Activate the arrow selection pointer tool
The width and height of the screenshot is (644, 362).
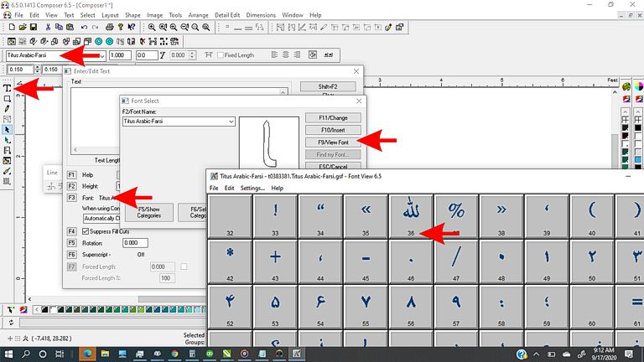(x=7, y=130)
